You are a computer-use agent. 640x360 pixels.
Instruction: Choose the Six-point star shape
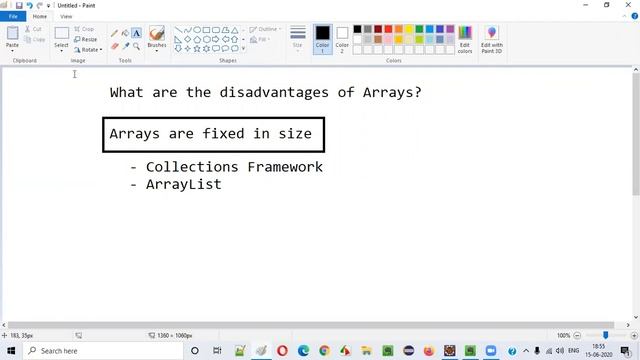click(207, 49)
